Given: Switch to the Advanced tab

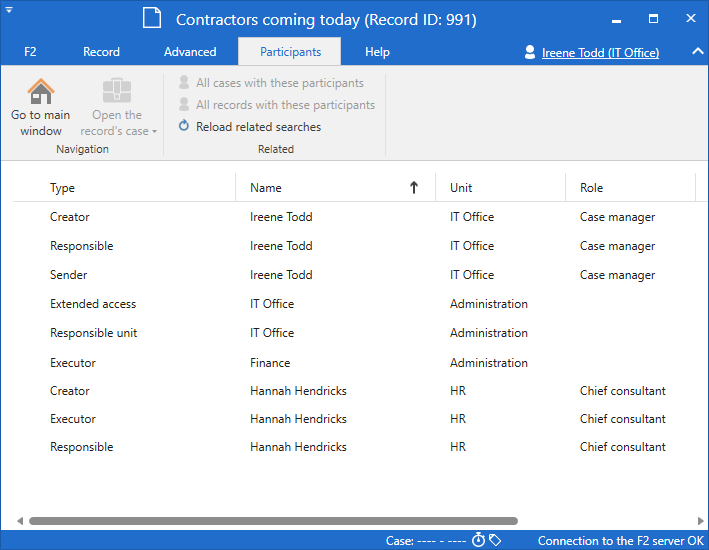Looking at the screenshot, I should pos(190,52).
